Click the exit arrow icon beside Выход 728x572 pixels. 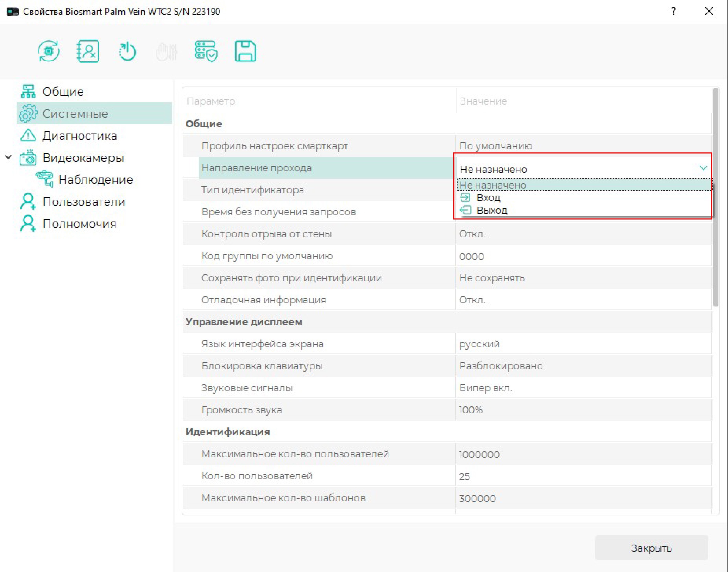(465, 210)
